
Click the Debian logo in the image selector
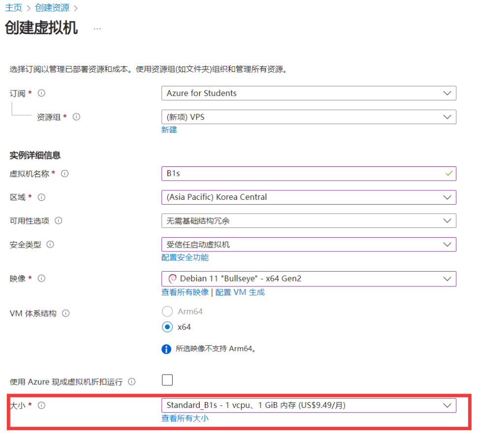172,279
